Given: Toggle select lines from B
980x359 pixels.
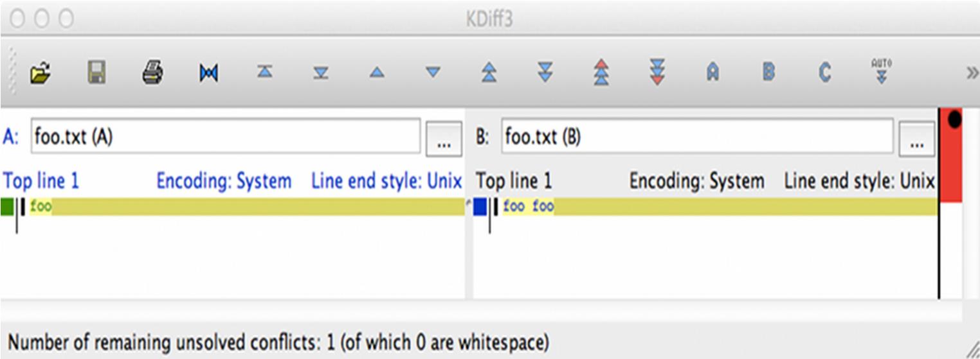Looking at the screenshot, I should tap(768, 73).
